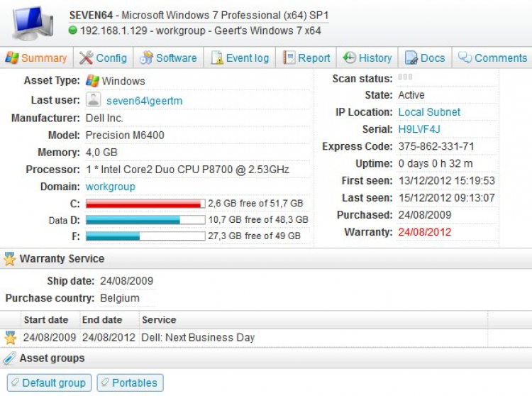Click the red Warranty date 24/08/2012

(x=425, y=232)
